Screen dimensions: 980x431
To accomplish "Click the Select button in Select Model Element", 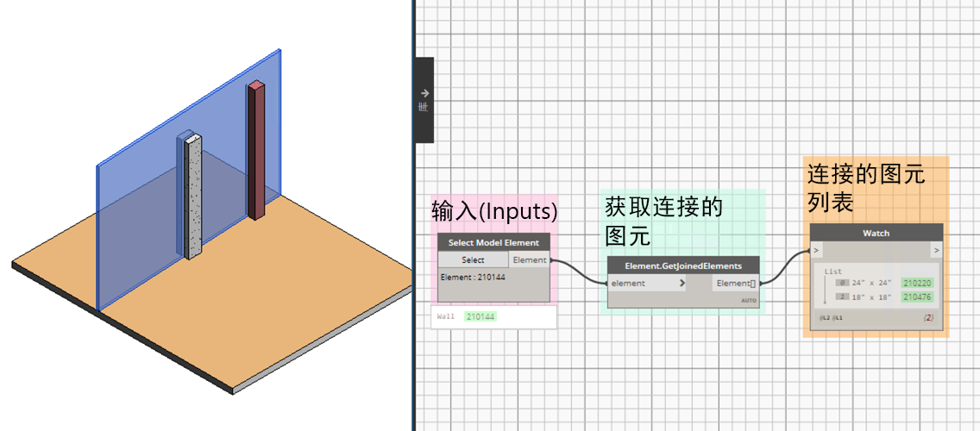I will click(473, 259).
